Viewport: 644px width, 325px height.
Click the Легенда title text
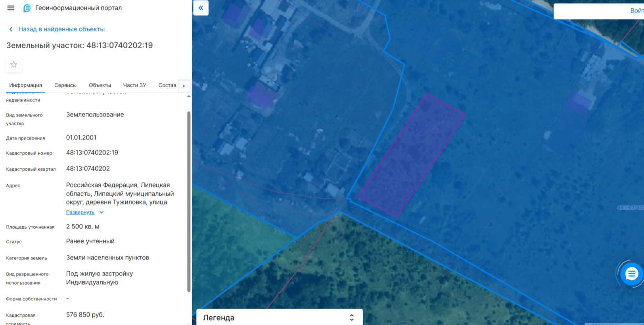(x=218, y=318)
